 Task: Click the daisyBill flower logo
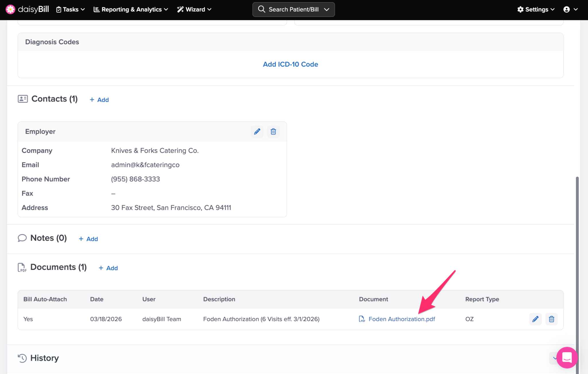tap(10, 9)
